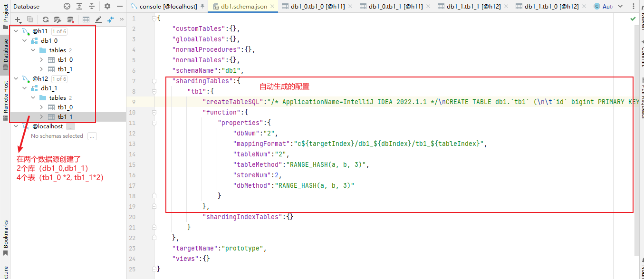The width and height of the screenshot is (644, 279).
Task: Click the "views" key on line 24
Action: tap(184, 259)
